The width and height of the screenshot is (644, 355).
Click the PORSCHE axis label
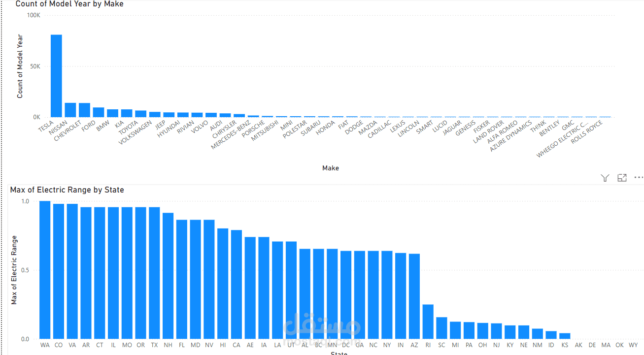[x=254, y=129]
